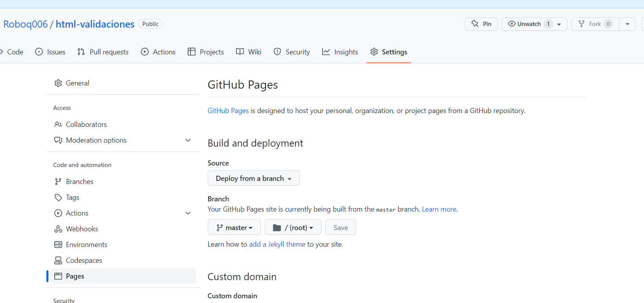Click the Issues circle icon
The width and height of the screenshot is (644, 303).
coord(39,52)
